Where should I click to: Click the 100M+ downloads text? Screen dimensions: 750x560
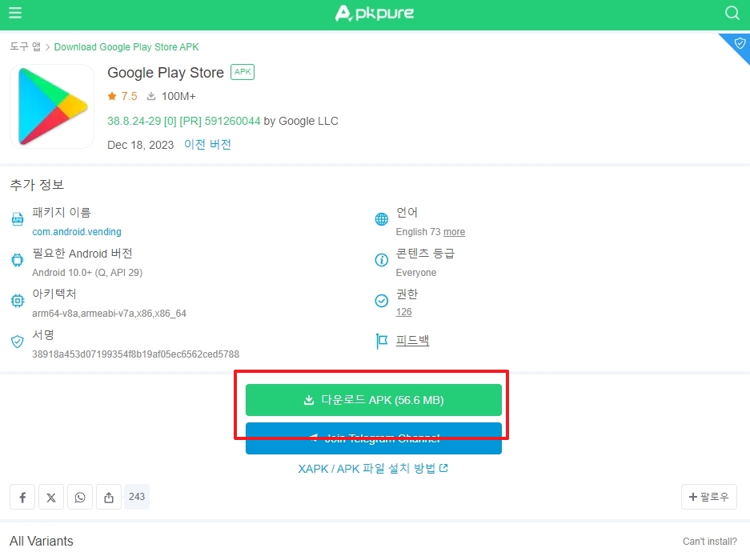(x=178, y=96)
